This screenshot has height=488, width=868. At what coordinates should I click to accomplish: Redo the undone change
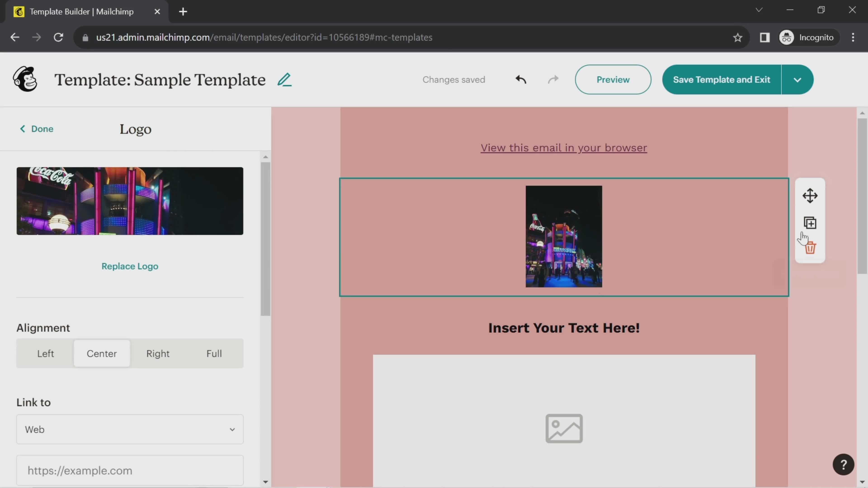click(553, 80)
